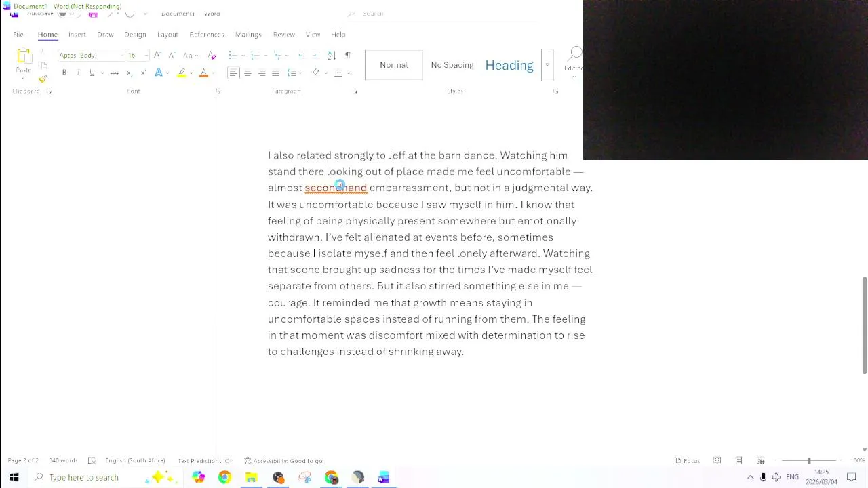868x488 pixels.
Task: Open the References tab
Action: pyautogui.click(x=207, y=34)
